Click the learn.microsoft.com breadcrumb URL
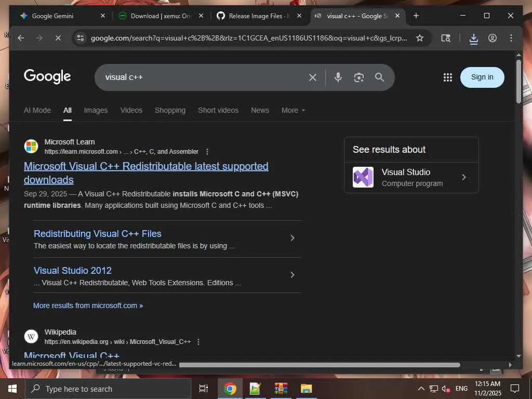Image resolution: width=532 pixels, height=399 pixels. [121, 152]
